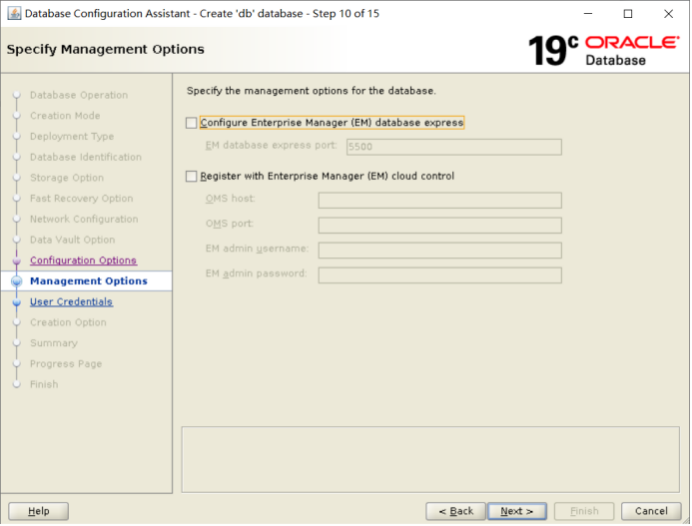This screenshot has height=526, width=692.
Task: Click Summary step text
Action: [x=54, y=343]
